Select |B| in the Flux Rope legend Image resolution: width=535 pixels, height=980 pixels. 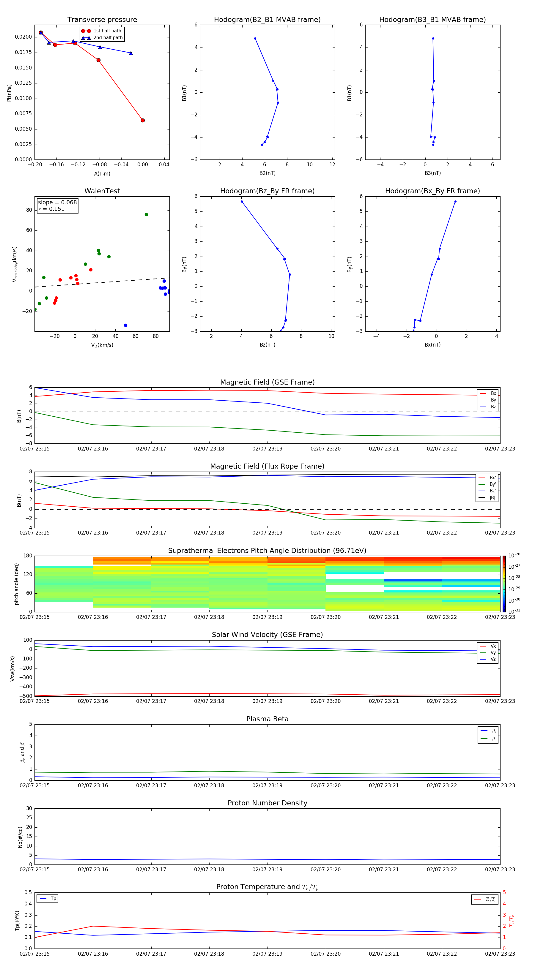click(x=487, y=498)
